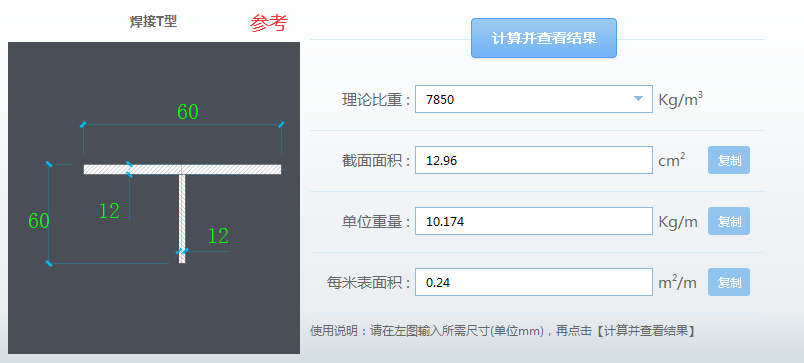Select the left overall height dimension 60

[38, 220]
